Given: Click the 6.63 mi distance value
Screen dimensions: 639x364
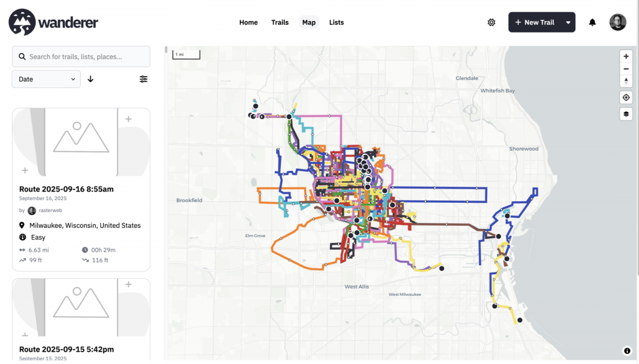Looking at the screenshot, I should coord(39,250).
